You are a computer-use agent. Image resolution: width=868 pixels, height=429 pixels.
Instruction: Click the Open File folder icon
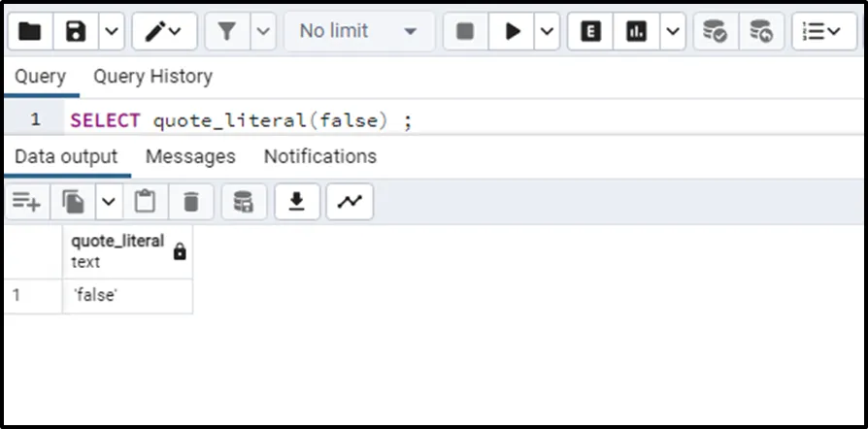30,32
